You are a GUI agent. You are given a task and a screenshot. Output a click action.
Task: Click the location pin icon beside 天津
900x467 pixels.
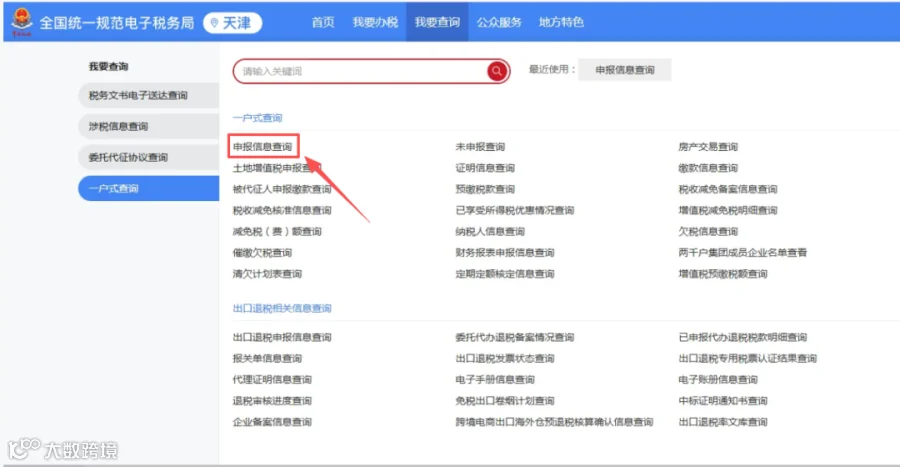pos(214,23)
